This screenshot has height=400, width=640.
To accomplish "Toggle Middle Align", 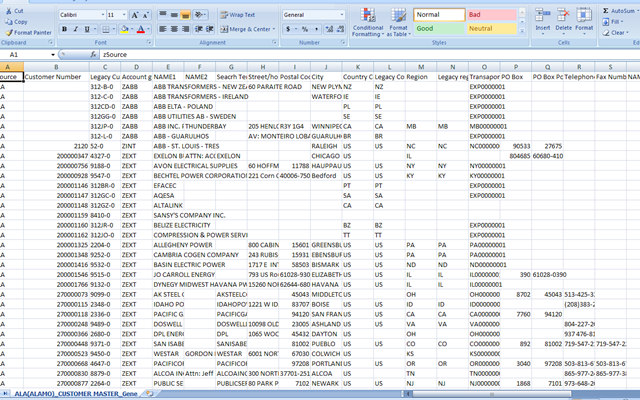I will [174, 15].
